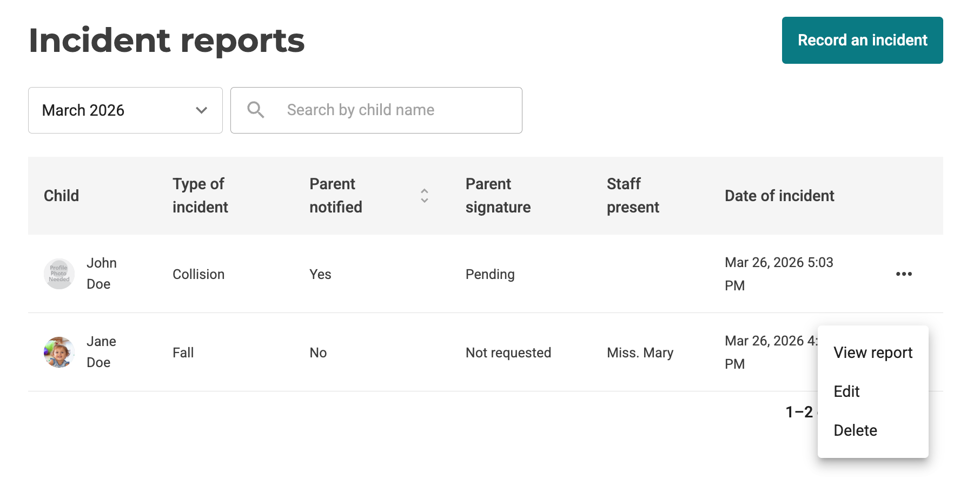Click the magnifying glass search icon
The width and height of the screenshot is (980, 492).
[x=256, y=110]
